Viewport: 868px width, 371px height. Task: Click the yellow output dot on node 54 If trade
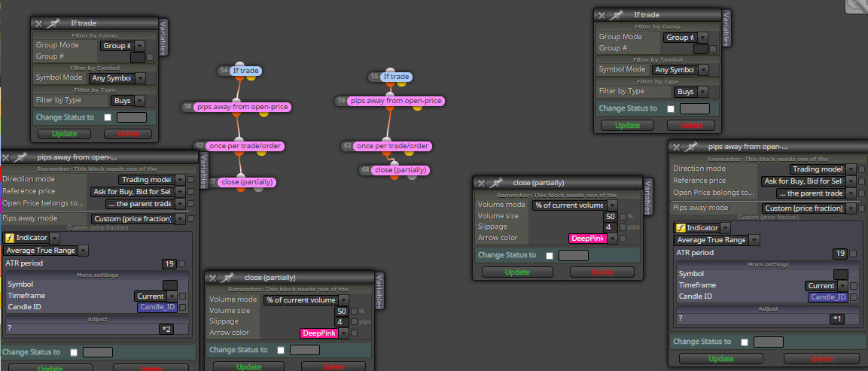[251, 77]
